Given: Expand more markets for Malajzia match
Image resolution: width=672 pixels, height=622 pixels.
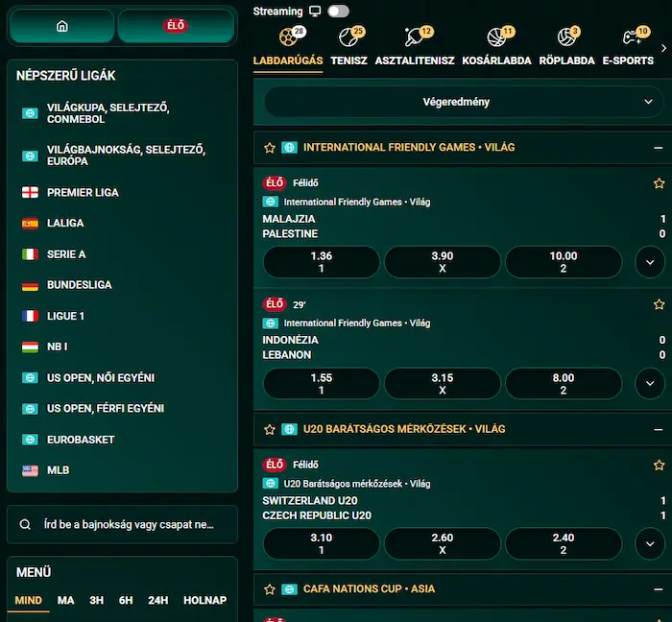Looking at the screenshot, I should click(x=650, y=262).
